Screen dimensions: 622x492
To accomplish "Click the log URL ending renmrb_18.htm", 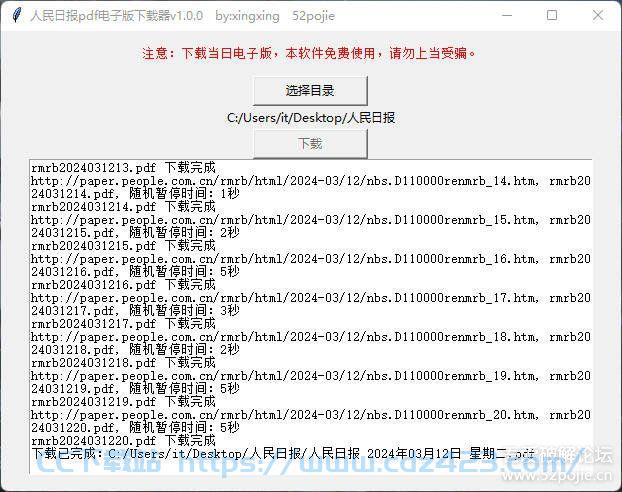I will coord(285,337).
